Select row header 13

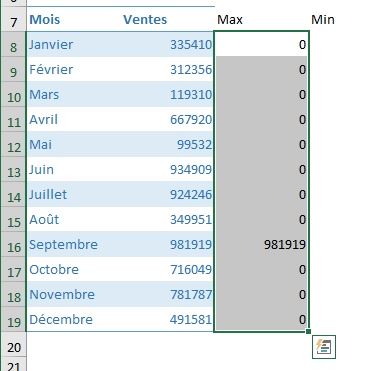pos(13,169)
